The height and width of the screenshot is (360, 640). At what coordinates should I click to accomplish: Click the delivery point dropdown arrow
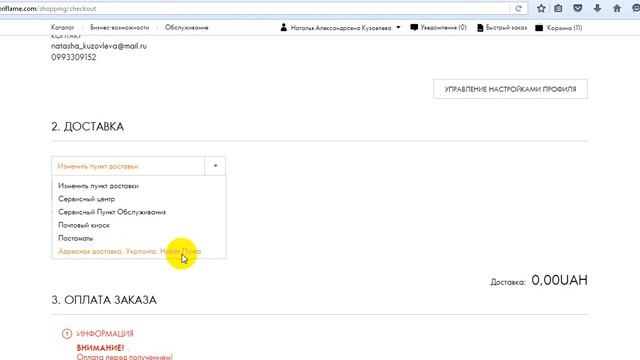pyautogui.click(x=215, y=166)
